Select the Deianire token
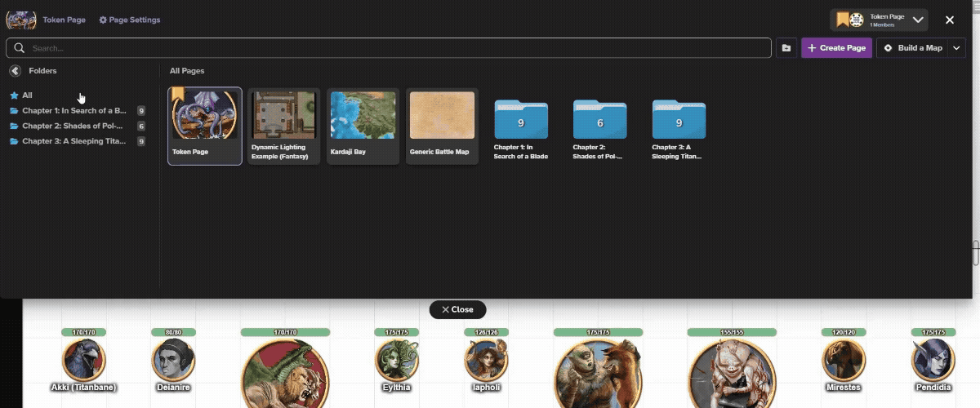980x408 pixels. coord(172,360)
